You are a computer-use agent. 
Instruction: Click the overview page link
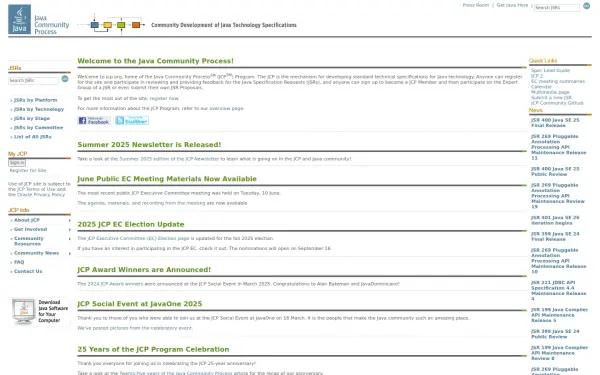click(227, 109)
